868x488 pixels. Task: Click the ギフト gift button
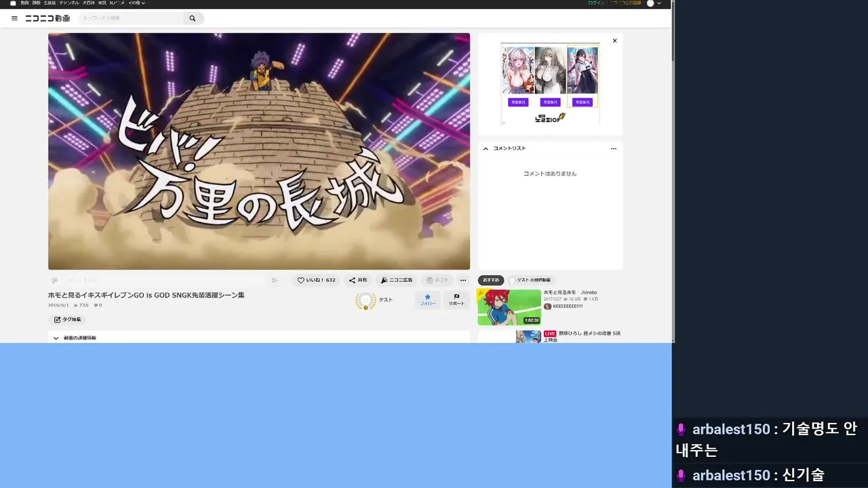437,280
